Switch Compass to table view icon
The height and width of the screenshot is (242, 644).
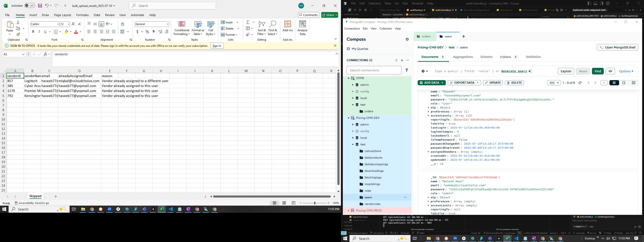click(x=634, y=83)
